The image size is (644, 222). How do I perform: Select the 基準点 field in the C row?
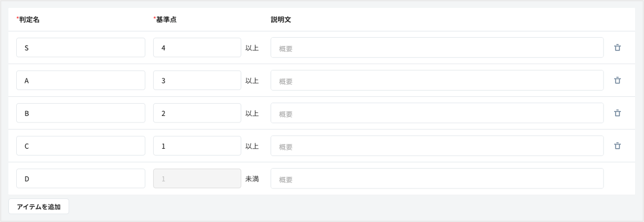(x=197, y=146)
